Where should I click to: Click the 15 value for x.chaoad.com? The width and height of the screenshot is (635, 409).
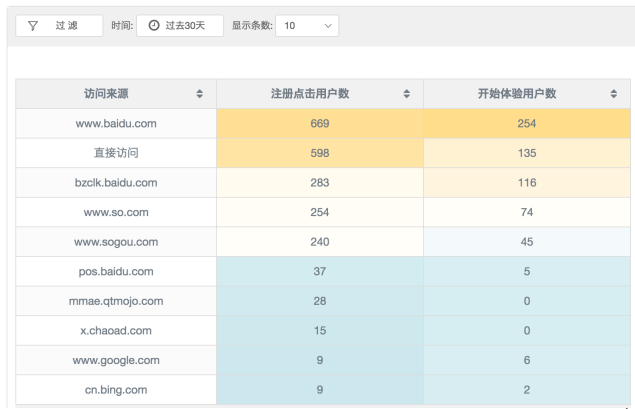click(x=320, y=330)
